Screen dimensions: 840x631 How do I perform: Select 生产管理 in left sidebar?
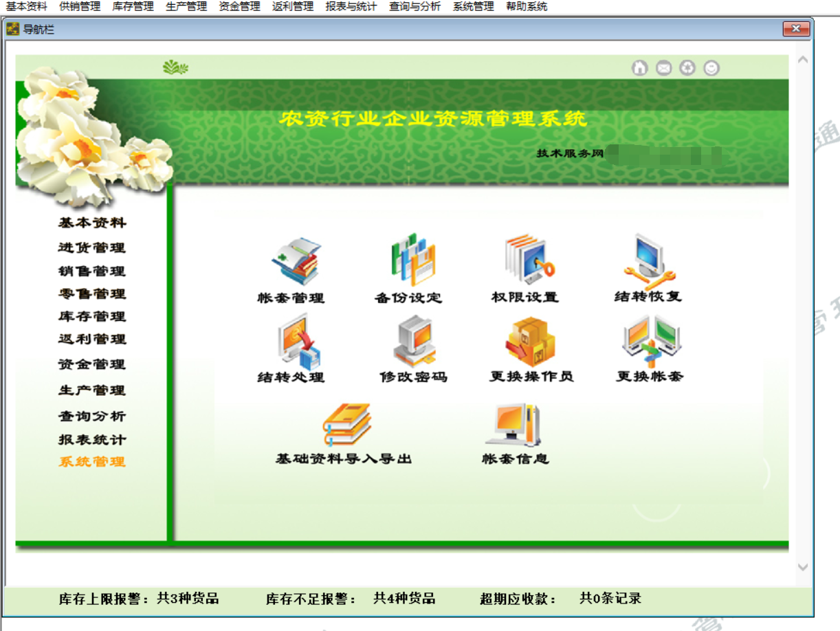[92, 390]
